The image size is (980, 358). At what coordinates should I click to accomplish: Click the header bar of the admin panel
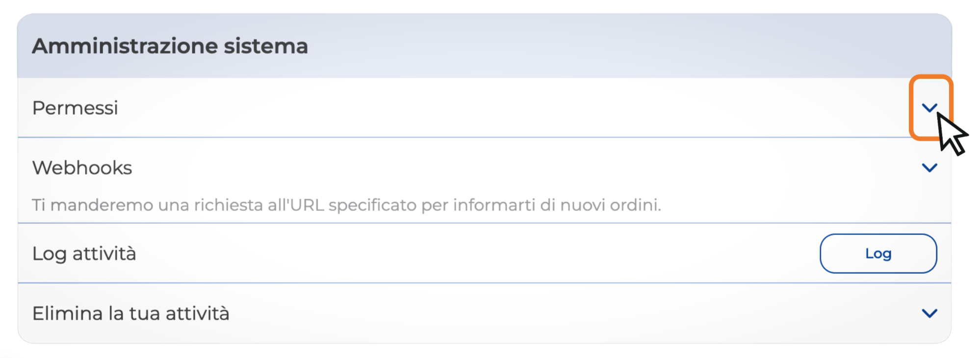pos(589,46)
